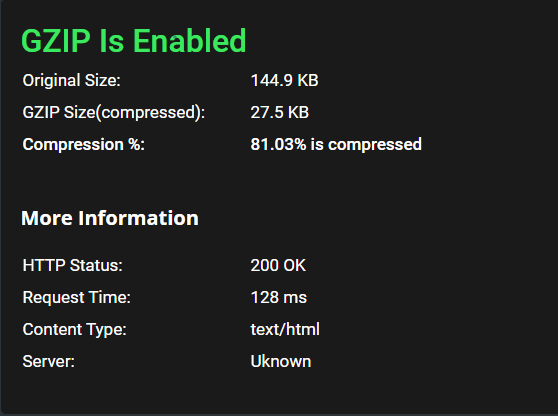Click the 200 OK status value

coord(278,265)
